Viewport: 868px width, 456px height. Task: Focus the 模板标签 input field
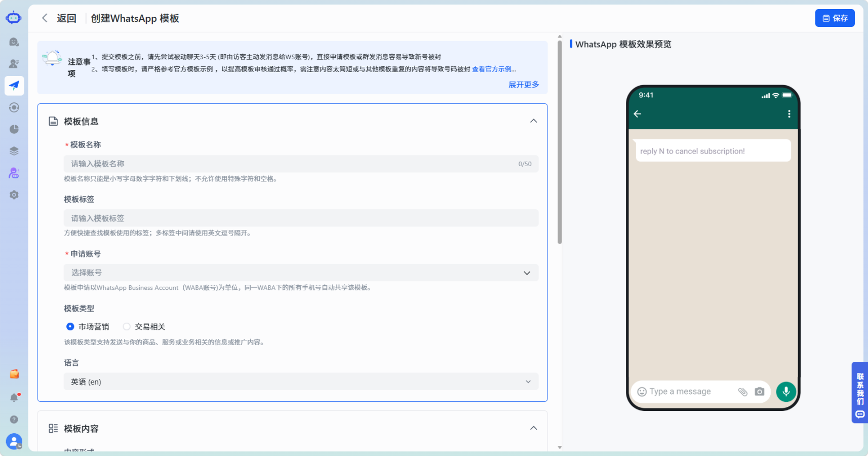coord(301,218)
